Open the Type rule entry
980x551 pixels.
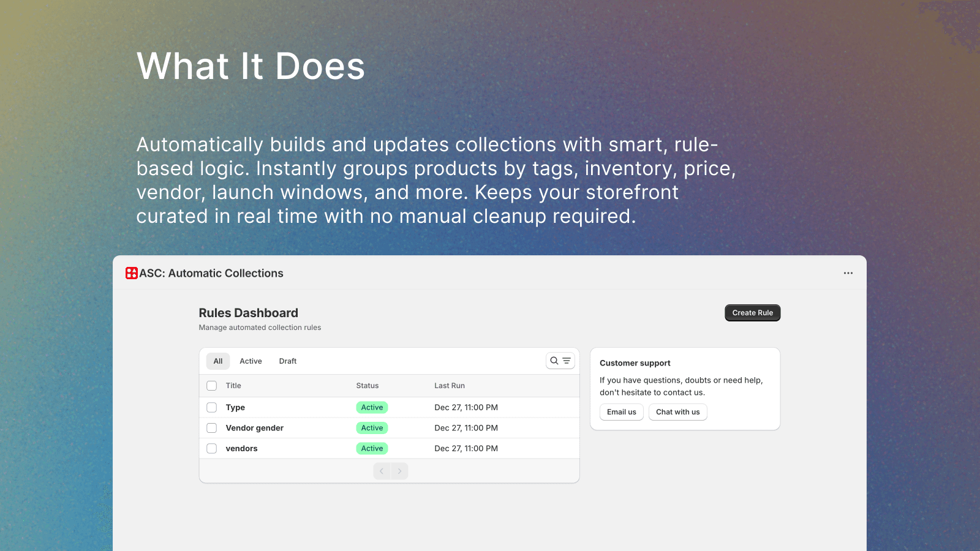[235, 407]
